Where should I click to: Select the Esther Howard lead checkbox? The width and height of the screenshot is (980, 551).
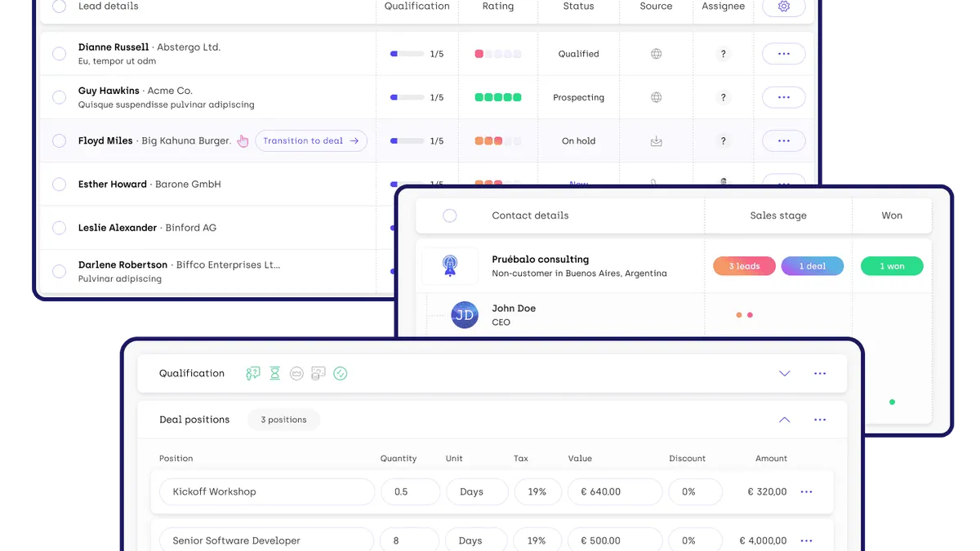point(59,184)
